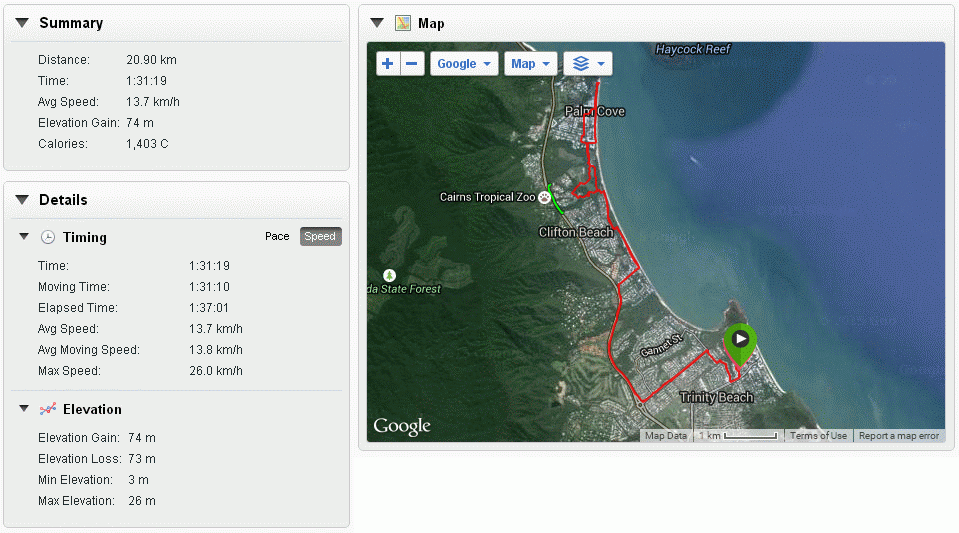Click the Moving Time value 1:31:10
The width and height of the screenshot is (959, 533).
coord(209,287)
